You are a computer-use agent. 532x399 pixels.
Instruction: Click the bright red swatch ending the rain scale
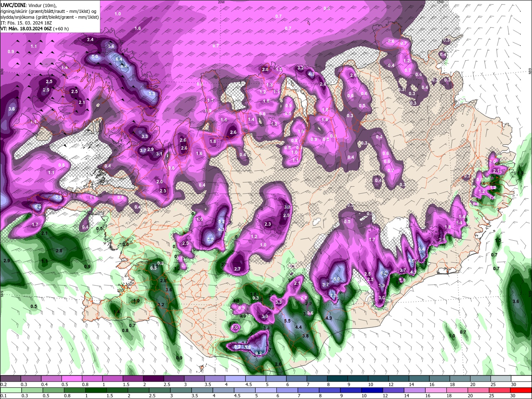click(521, 390)
